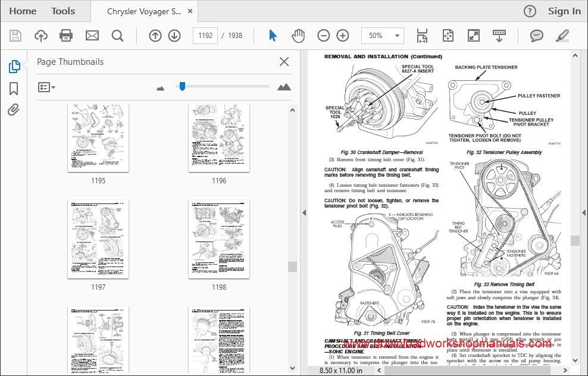Choose the Selection arrow tool
The height and width of the screenshot is (376, 588).
(x=273, y=36)
